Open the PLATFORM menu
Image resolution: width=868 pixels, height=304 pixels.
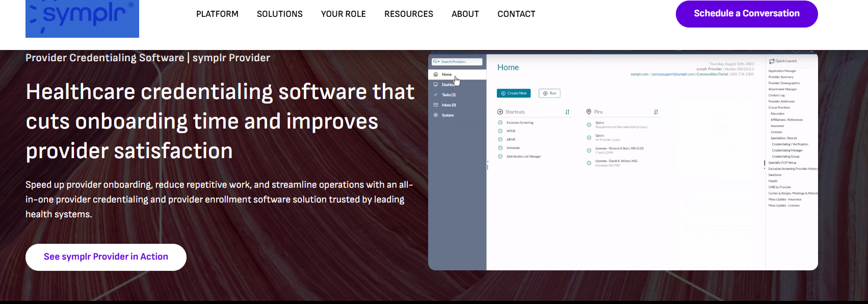(x=217, y=14)
